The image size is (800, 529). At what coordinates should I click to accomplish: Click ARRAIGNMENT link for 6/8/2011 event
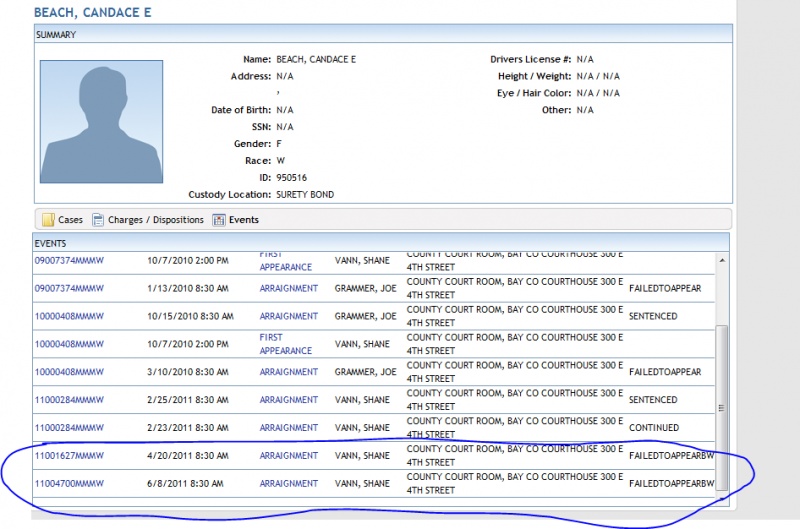(288, 484)
